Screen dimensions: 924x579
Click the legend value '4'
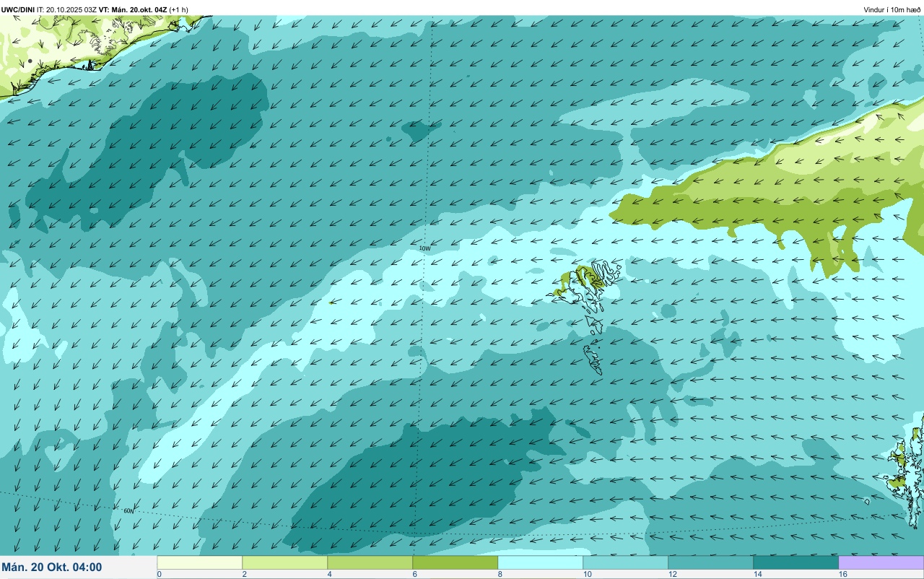[x=330, y=574]
